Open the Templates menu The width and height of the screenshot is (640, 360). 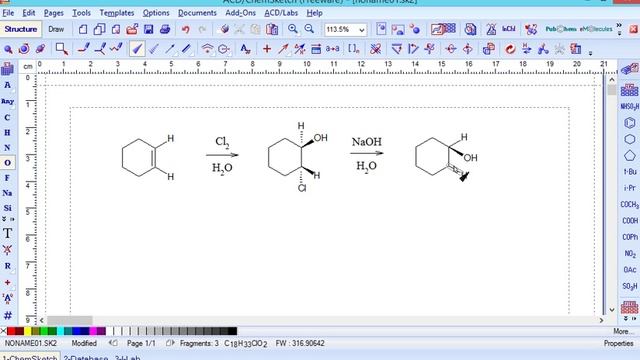click(x=117, y=13)
